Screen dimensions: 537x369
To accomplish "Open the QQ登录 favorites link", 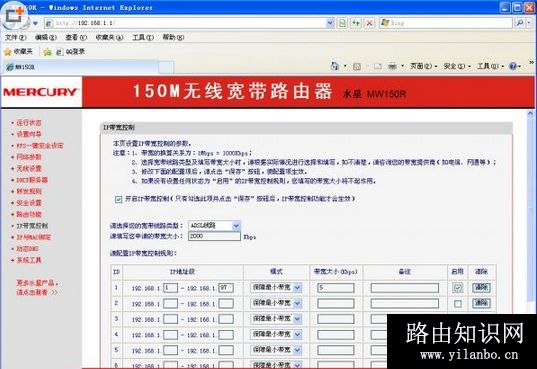I will coord(71,52).
